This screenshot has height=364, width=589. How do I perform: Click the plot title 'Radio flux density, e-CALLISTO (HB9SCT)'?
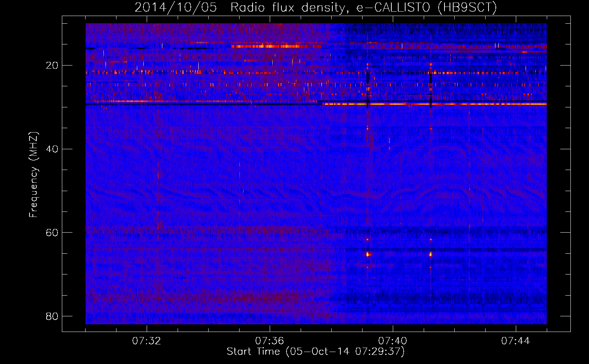point(364,8)
